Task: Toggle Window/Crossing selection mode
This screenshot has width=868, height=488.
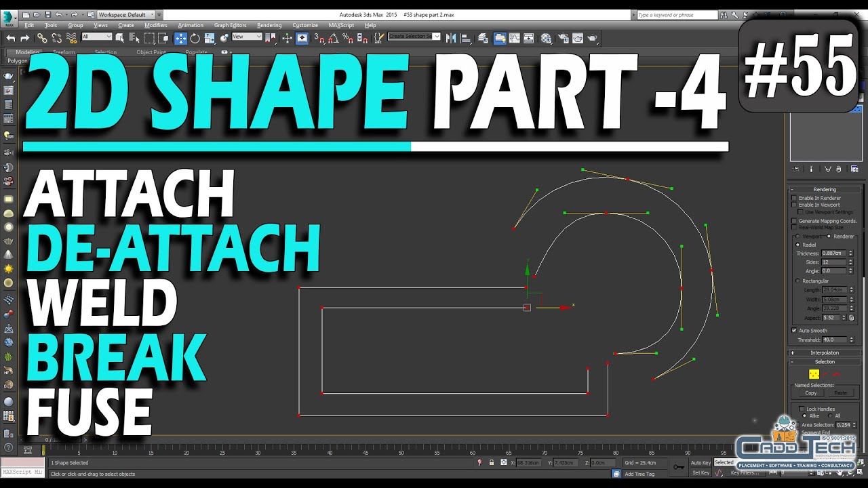Action: (163, 38)
